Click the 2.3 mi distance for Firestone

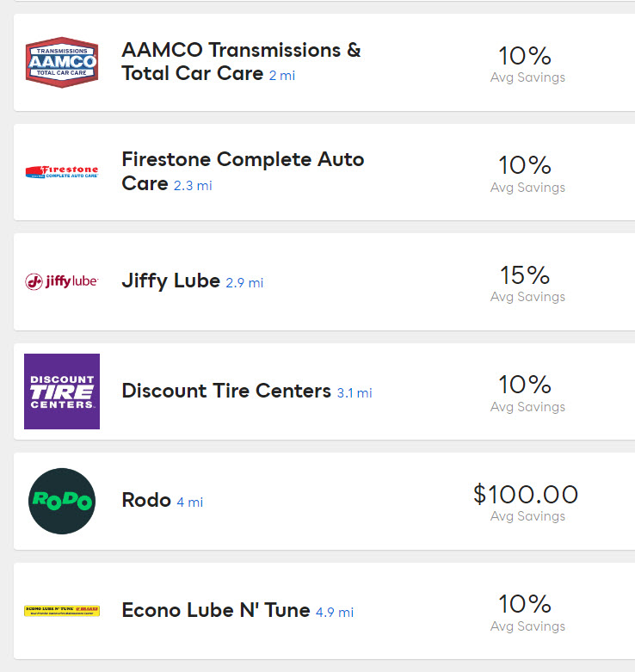click(193, 185)
